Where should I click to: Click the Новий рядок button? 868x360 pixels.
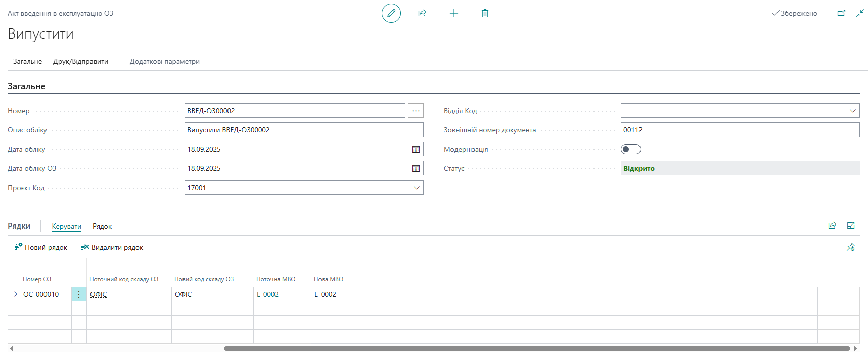[x=41, y=247]
